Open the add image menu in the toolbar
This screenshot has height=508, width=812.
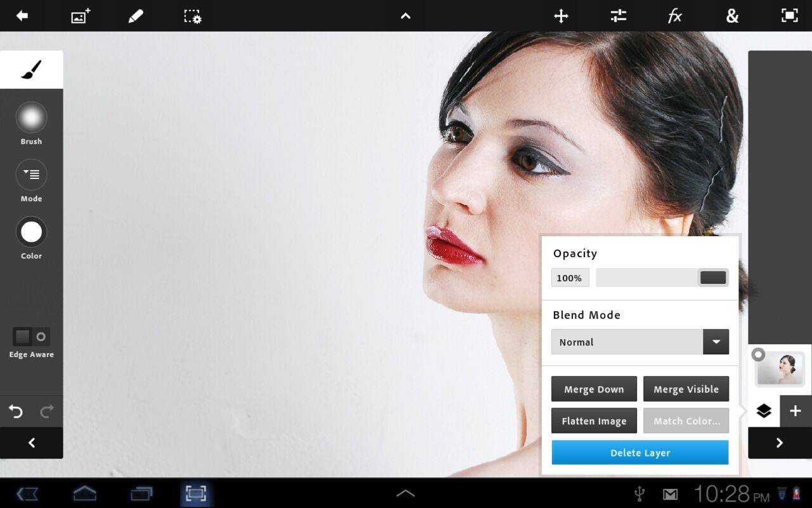click(79, 16)
